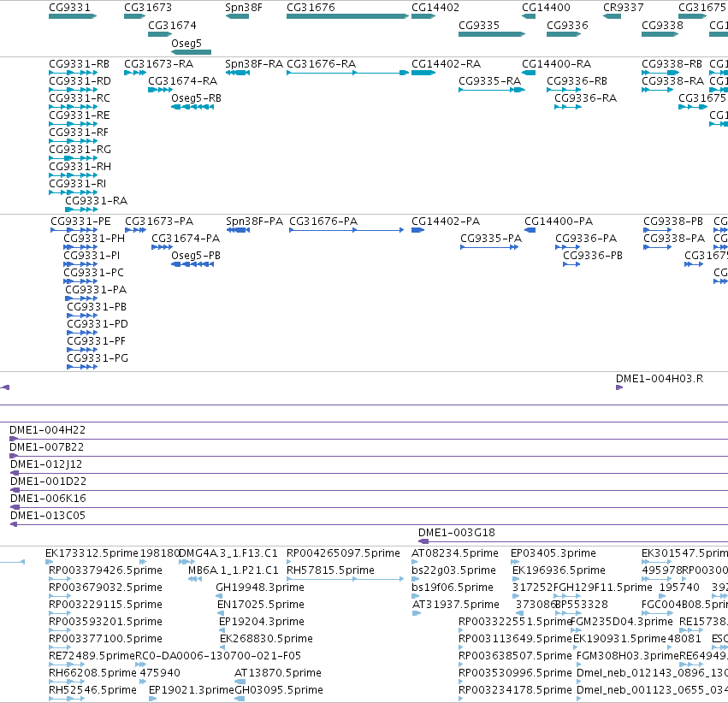728x703 pixels.
Task: Select BAC clone DME1-004H22
Action: [x=369, y=439]
